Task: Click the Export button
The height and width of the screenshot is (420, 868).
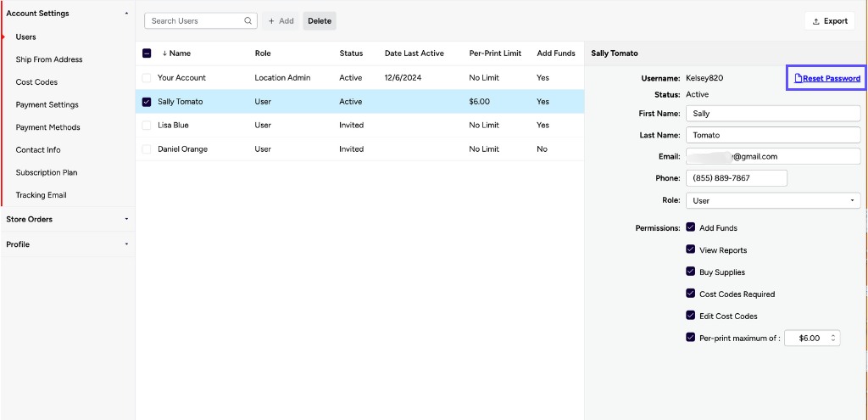Action: pyautogui.click(x=829, y=21)
